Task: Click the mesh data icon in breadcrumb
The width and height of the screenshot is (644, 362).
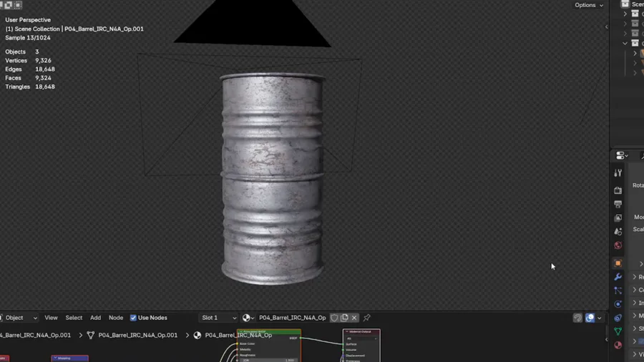Action: 91,336
